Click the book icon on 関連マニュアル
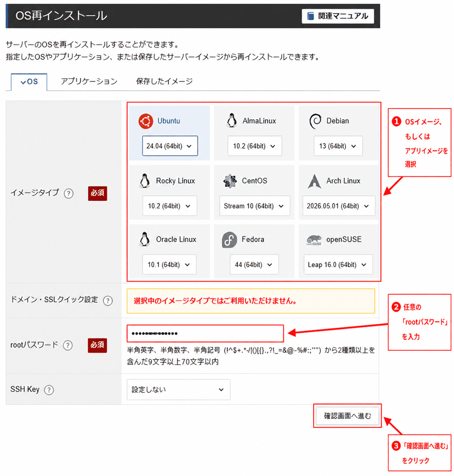The height and width of the screenshot is (476, 454). click(310, 16)
